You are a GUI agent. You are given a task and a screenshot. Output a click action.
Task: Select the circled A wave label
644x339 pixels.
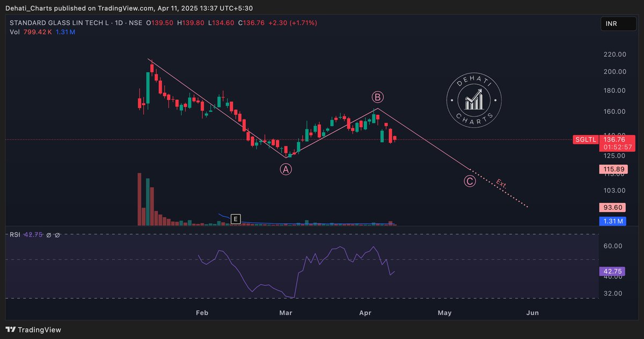286,169
